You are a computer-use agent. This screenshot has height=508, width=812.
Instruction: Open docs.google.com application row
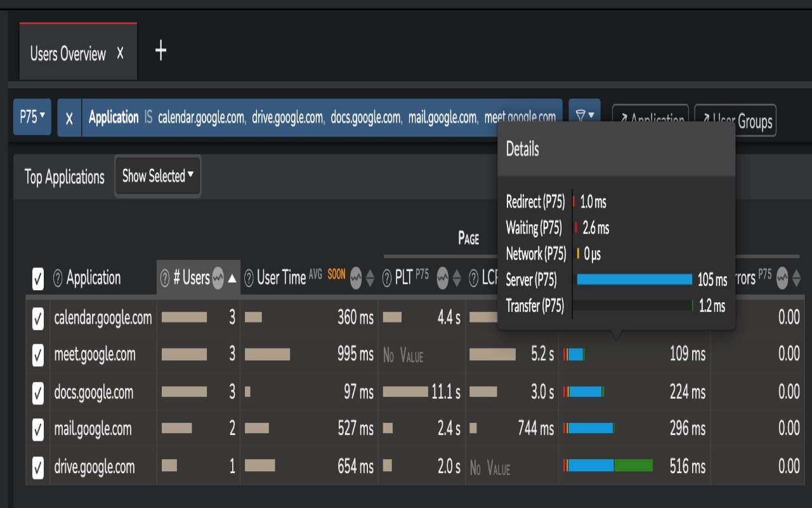click(x=93, y=392)
